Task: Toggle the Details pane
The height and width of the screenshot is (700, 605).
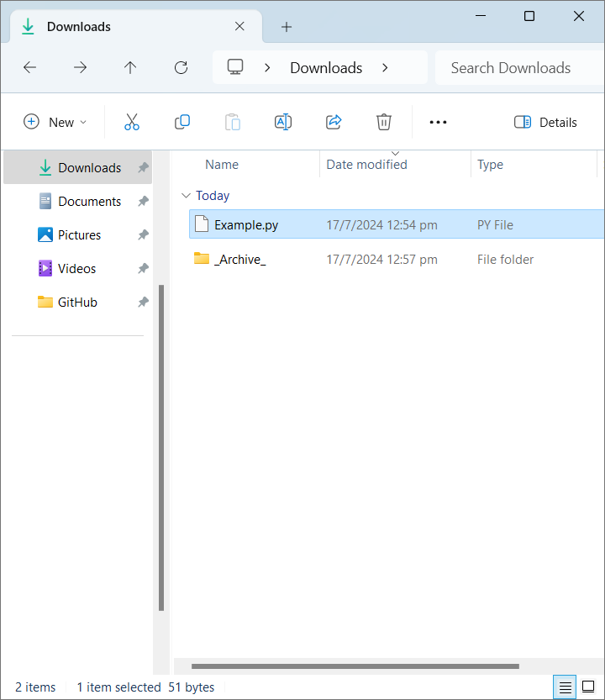Action: pyautogui.click(x=545, y=122)
